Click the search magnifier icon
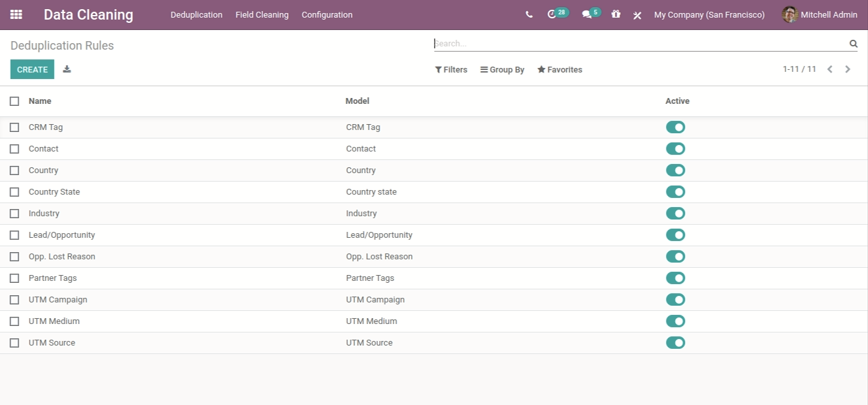Screen dimensions: 868x405 853,44
